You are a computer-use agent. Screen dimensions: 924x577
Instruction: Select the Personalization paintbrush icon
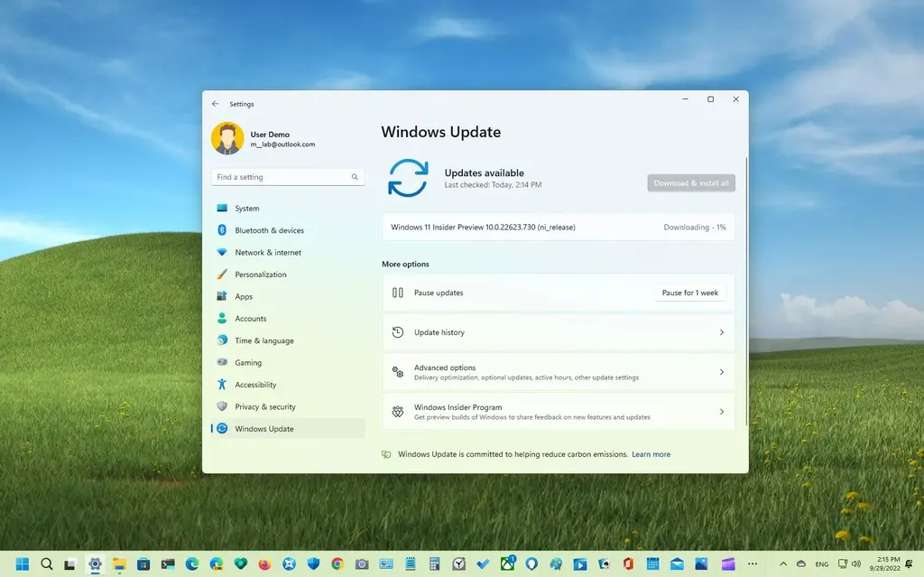(222, 275)
